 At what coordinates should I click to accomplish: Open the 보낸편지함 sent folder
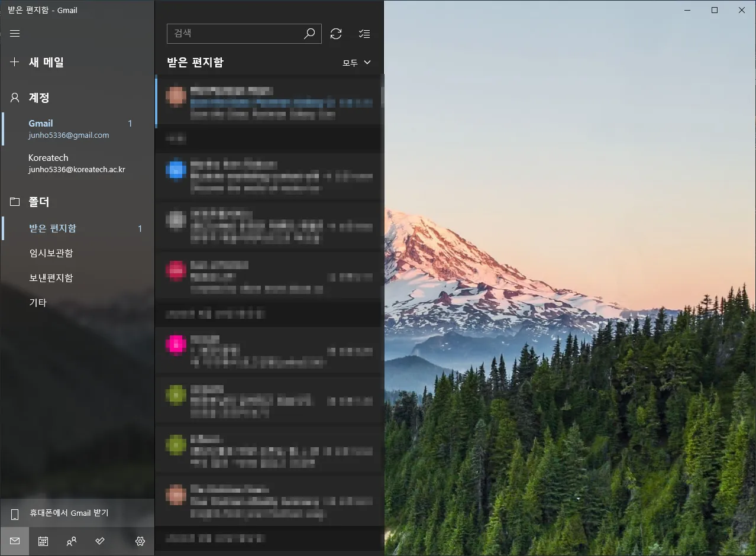pyautogui.click(x=51, y=278)
